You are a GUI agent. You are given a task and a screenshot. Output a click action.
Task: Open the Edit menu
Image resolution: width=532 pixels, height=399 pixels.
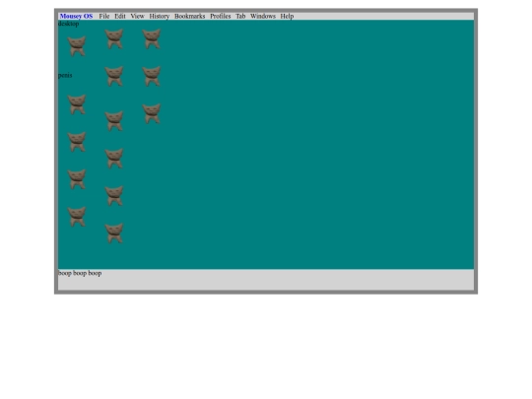click(120, 17)
